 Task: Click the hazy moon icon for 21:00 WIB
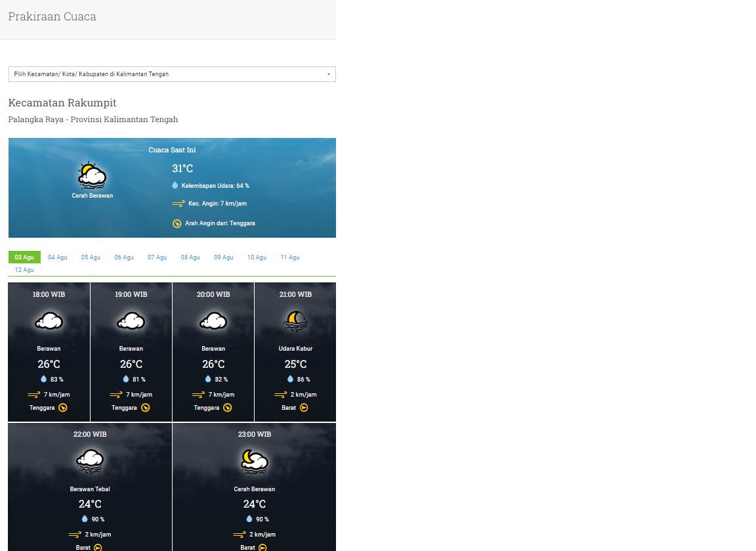295,321
